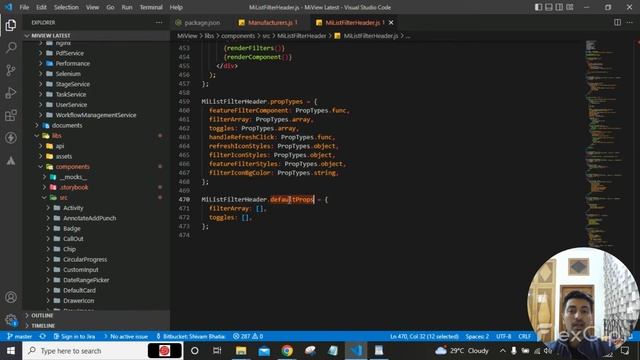Click the sync changes status bar icon
This screenshot has height=360, width=640.
click(42, 336)
